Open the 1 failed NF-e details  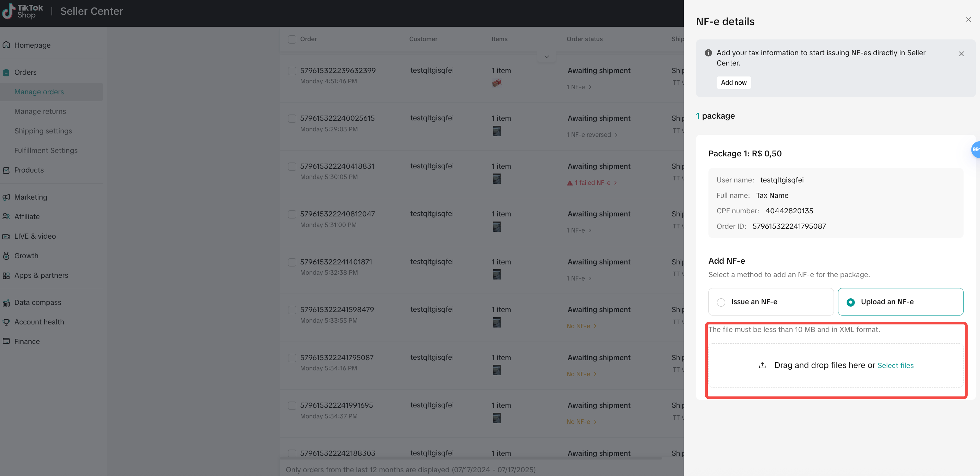point(591,183)
